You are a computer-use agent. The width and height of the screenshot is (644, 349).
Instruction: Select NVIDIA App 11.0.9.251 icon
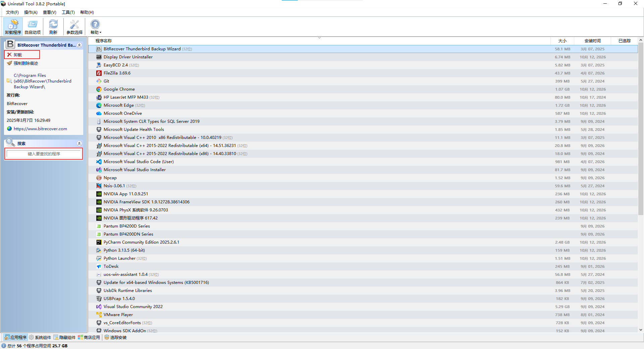pos(99,194)
